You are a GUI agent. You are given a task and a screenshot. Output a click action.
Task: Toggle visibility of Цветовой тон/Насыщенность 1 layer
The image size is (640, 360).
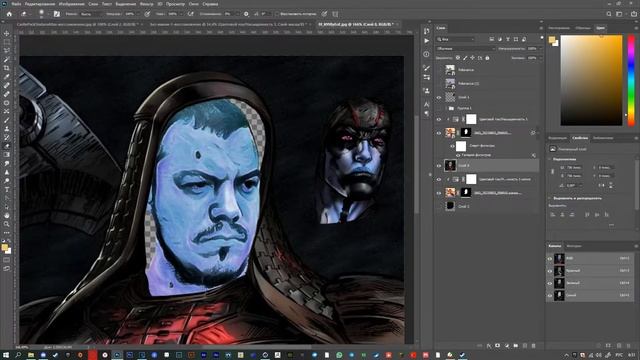click(x=439, y=119)
